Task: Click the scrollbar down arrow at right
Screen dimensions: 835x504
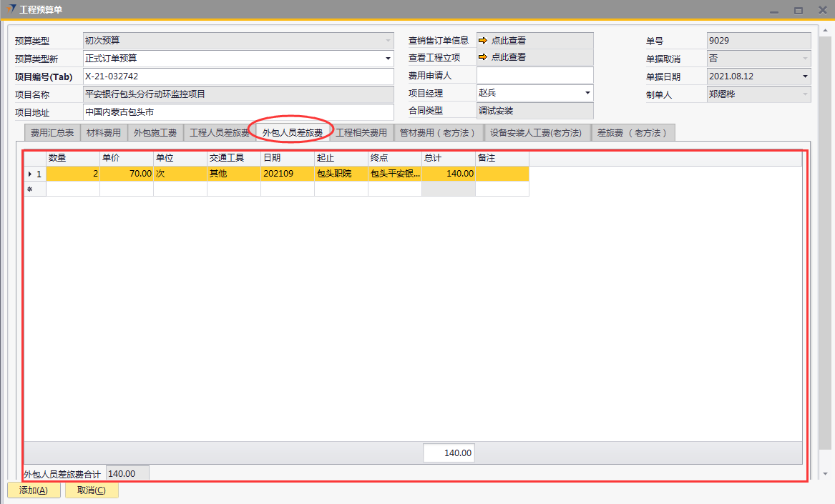Action: click(826, 473)
